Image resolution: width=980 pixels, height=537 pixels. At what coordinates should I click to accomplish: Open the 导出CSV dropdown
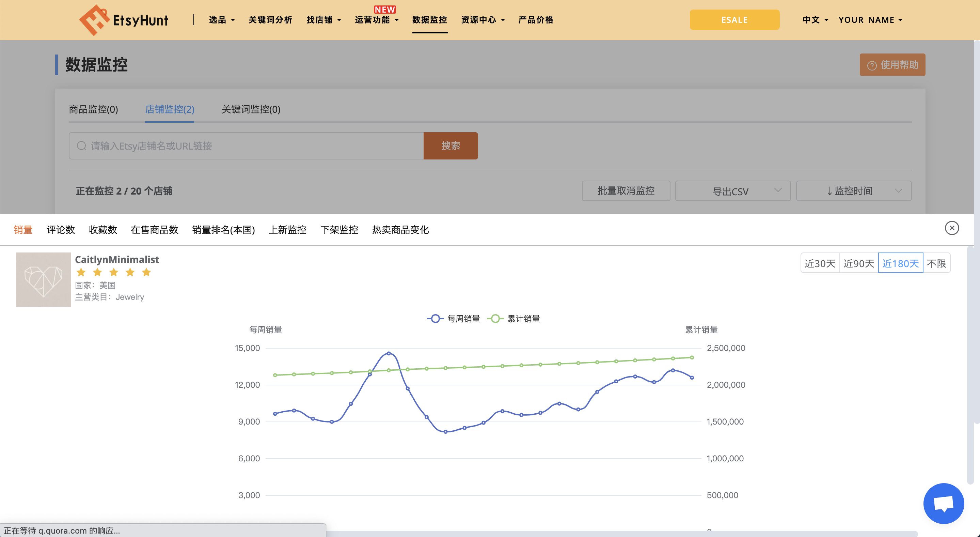[x=733, y=191]
